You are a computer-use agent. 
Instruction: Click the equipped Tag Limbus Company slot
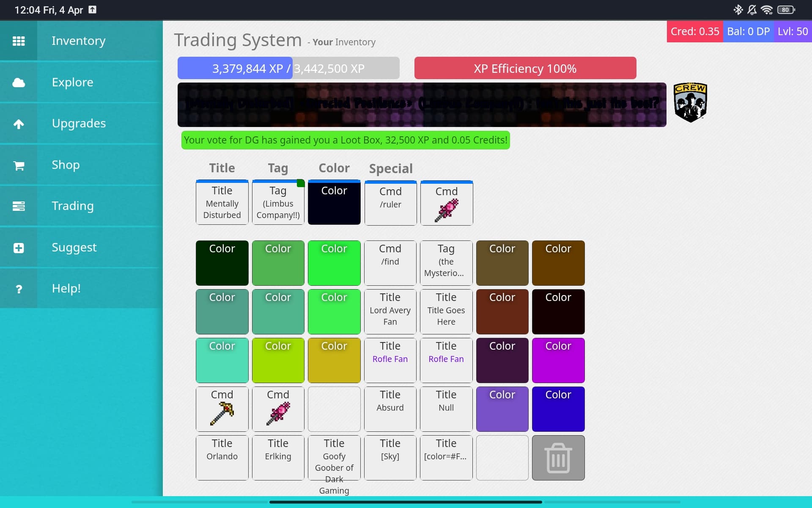tap(278, 203)
